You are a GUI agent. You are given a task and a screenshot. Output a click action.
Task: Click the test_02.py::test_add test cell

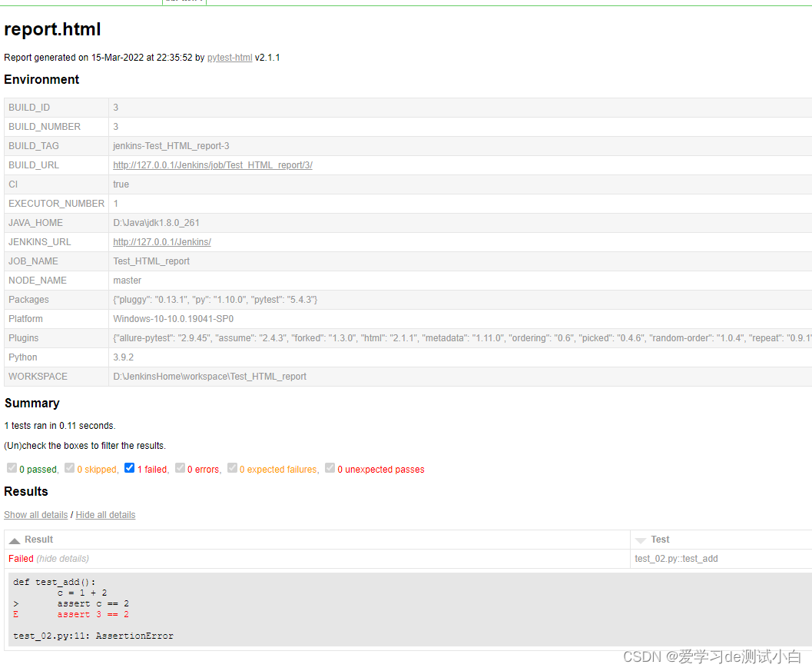pos(676,559)
